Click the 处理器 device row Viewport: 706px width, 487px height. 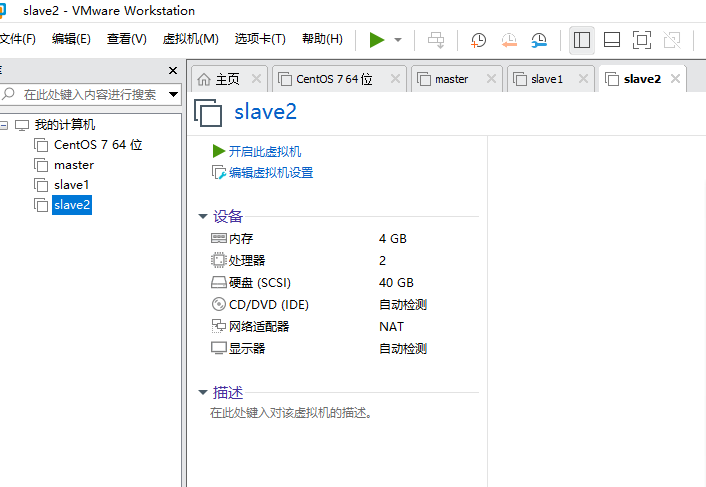pyautogui.click(x=318, y=261)
